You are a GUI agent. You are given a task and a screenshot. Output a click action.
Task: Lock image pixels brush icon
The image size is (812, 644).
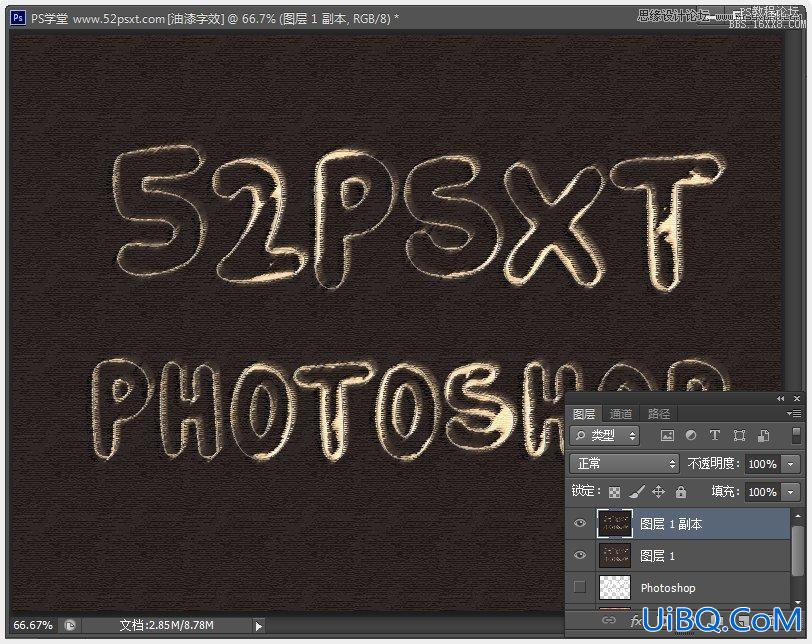pyautogui.click(x=636, y=492)
